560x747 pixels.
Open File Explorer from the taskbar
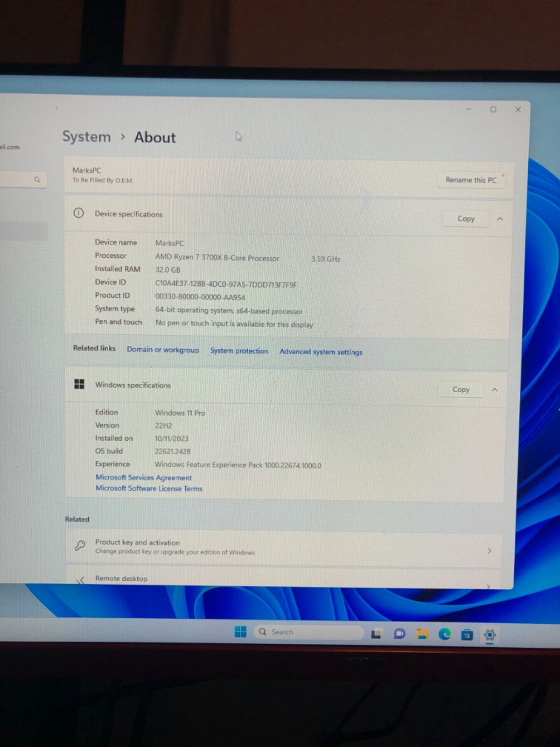[x=422, y=634]
